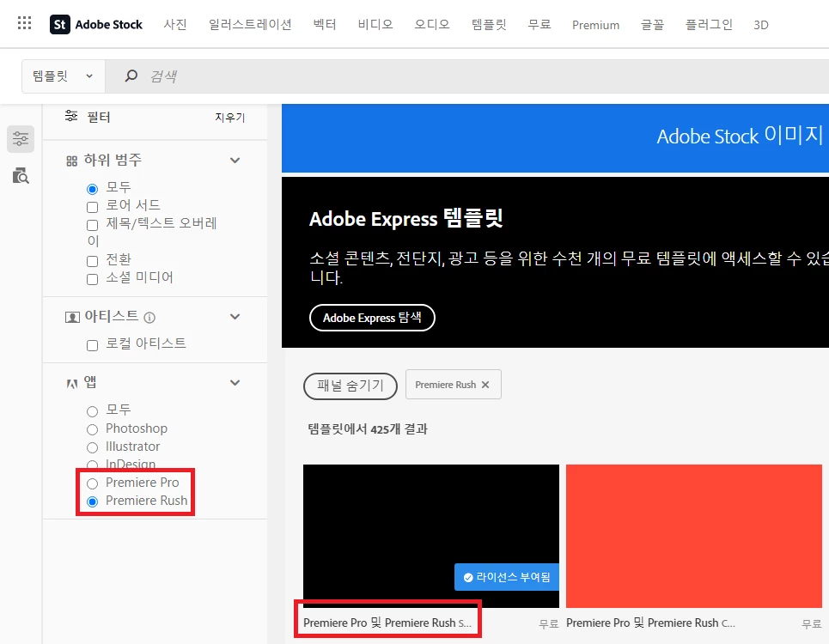Click the search magnifier icon
The image size is (829, 644).
pyautogui.click(x=131, y=76)
